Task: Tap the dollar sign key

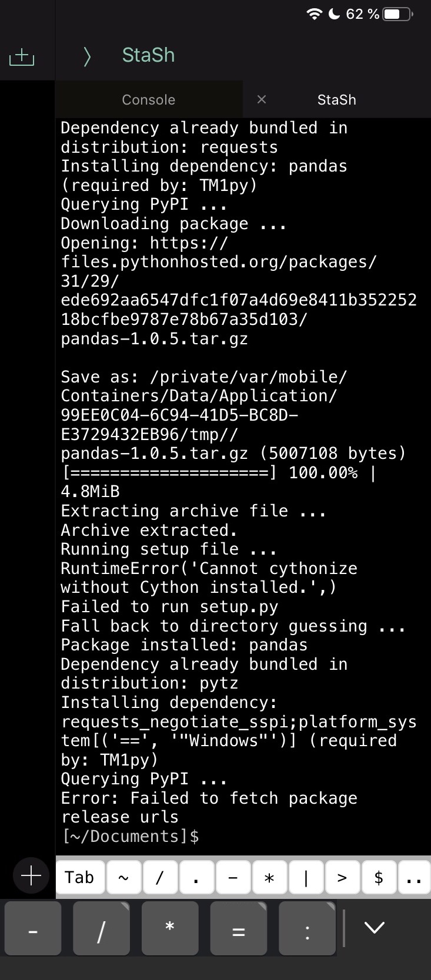Action: 379,877
